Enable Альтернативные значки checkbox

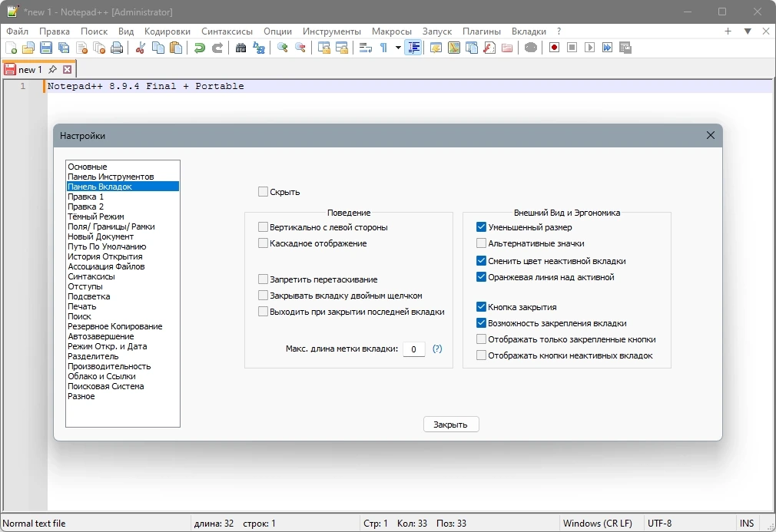tap(481, 243)
